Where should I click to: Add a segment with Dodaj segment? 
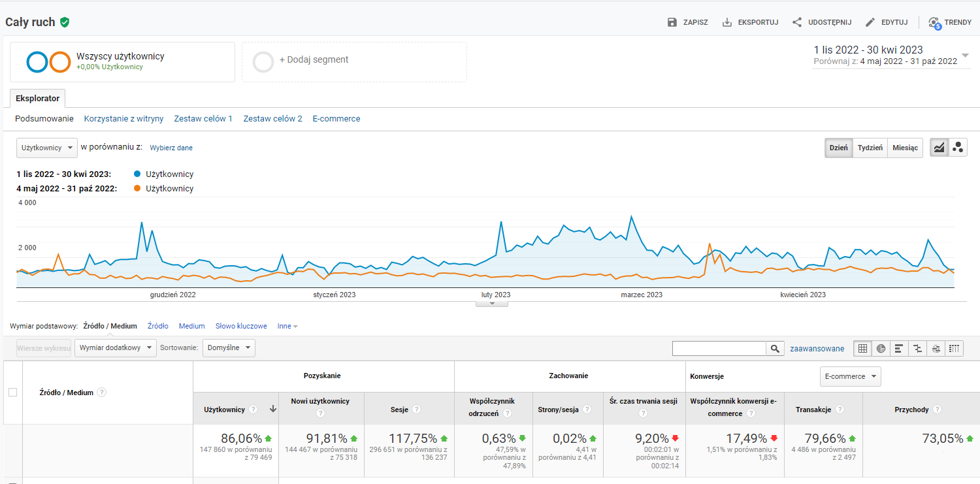point(314,60)
